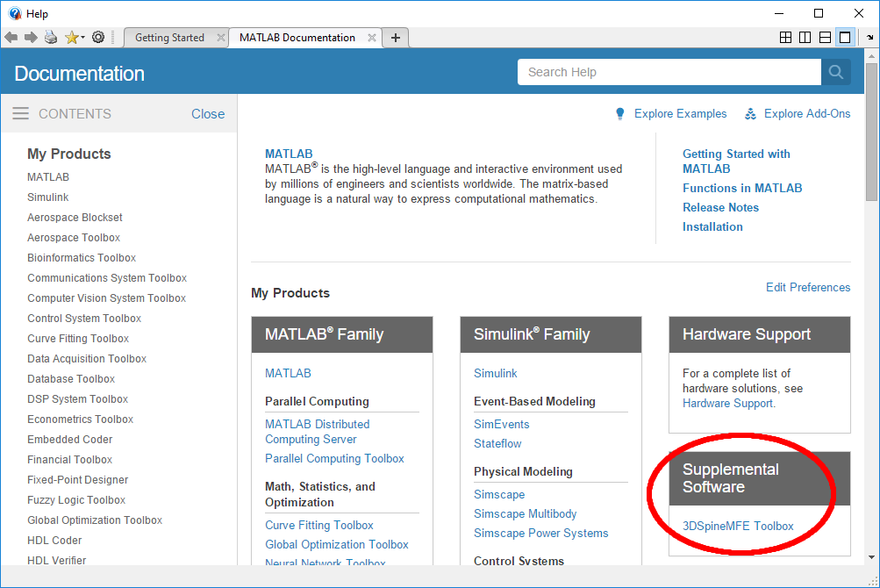Open the Release Notes link

(x=720, y=207)
